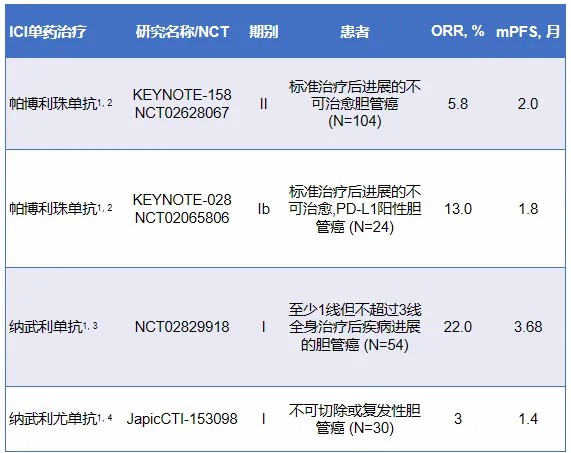Select the 纳武利尤单抗 drug name cell
This screenshot has width=571, height=453.
(61, 419)
